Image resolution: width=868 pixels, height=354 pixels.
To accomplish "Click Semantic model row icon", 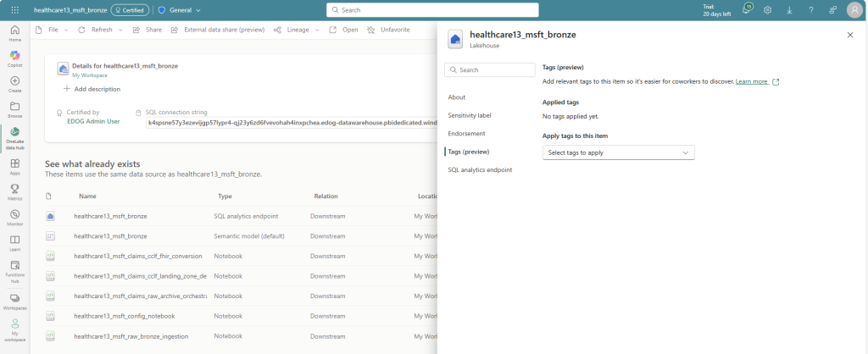I will pyautogui.click(x=50, y=236).
